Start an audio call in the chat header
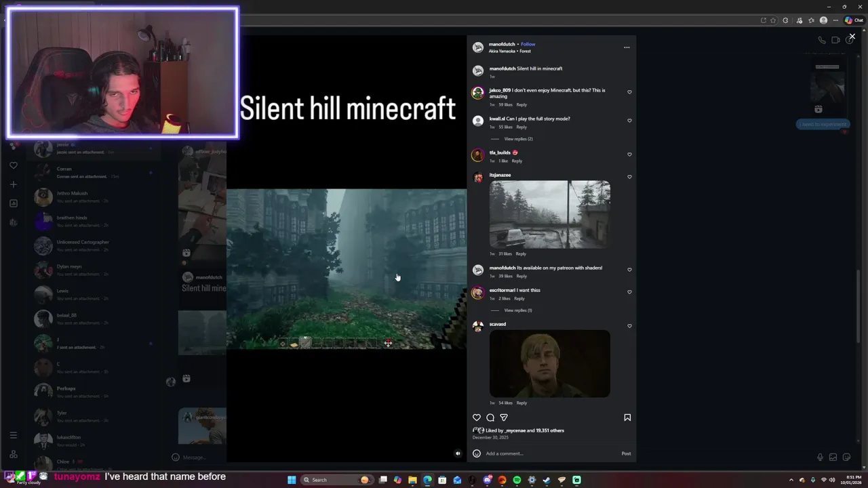Viewport: 868px width, 488px height. coord(822,40)
